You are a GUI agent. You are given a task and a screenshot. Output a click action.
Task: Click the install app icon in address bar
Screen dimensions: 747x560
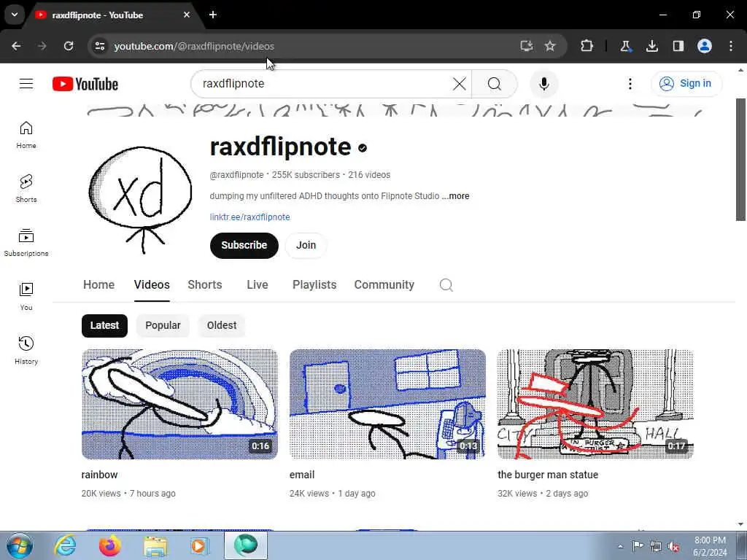click(x=526, y=46)
